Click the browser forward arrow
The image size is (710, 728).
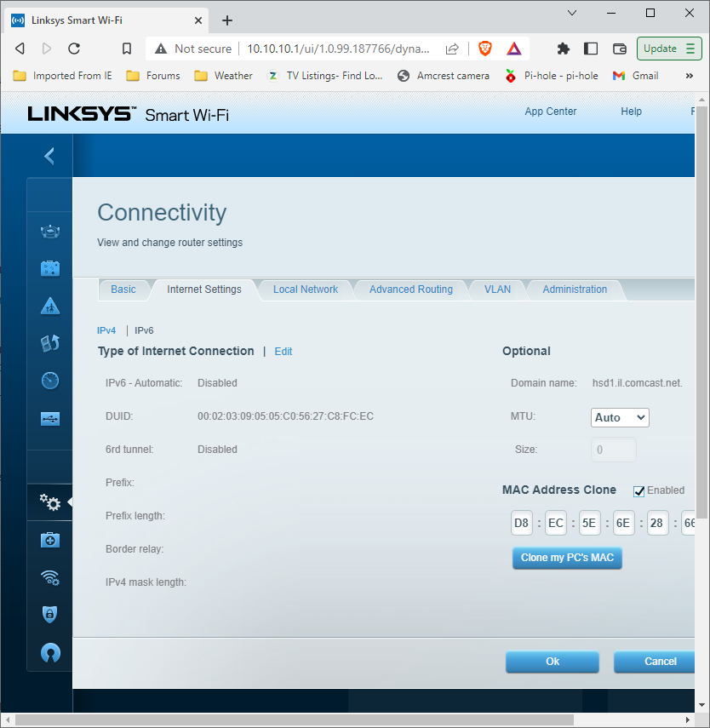(47, 49)
